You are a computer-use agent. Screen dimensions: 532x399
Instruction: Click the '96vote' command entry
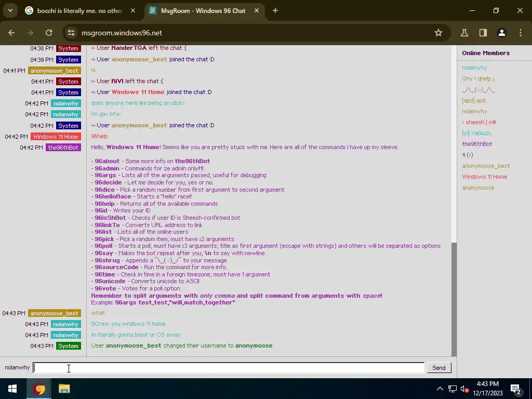tap(105, 288)
